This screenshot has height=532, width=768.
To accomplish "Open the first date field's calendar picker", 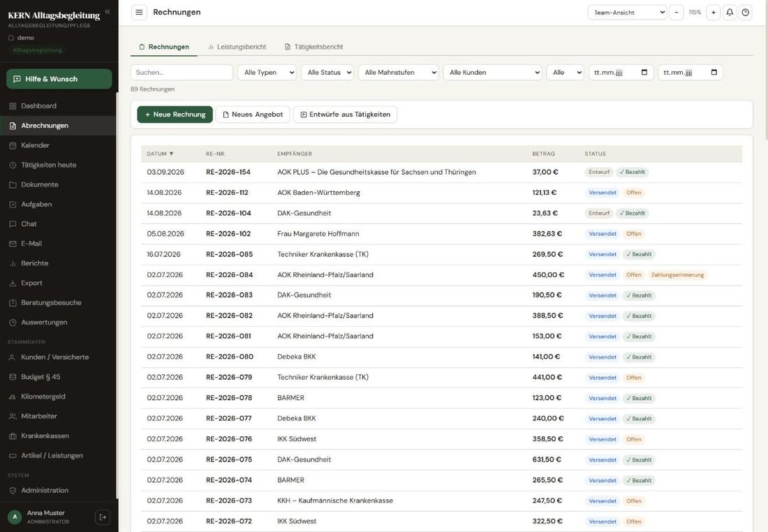I will pos(644,72).
